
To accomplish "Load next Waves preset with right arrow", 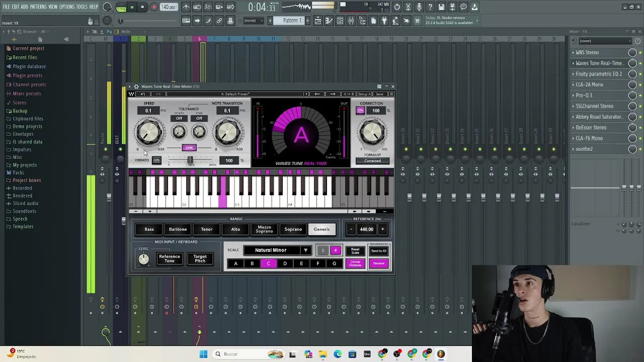I will point(333,94).
